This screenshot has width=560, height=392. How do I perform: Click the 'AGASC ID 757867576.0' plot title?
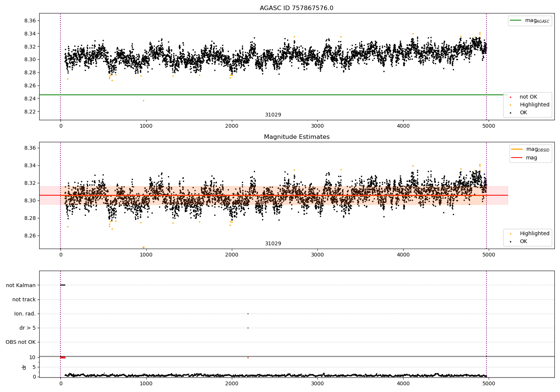(x=296, y=8)
